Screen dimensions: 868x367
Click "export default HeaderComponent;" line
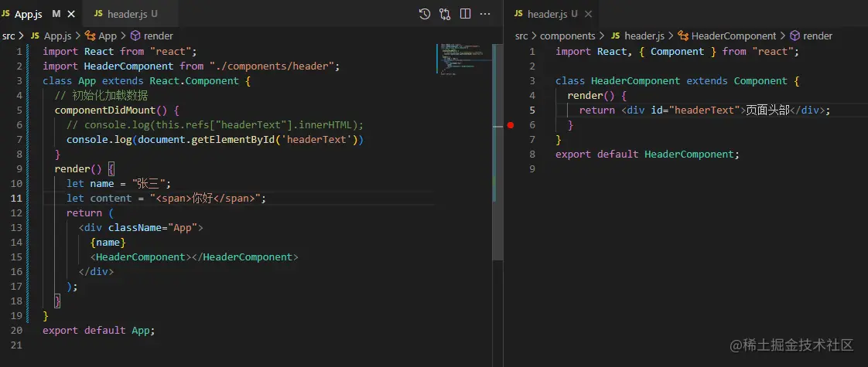click(x=647, y=155)
